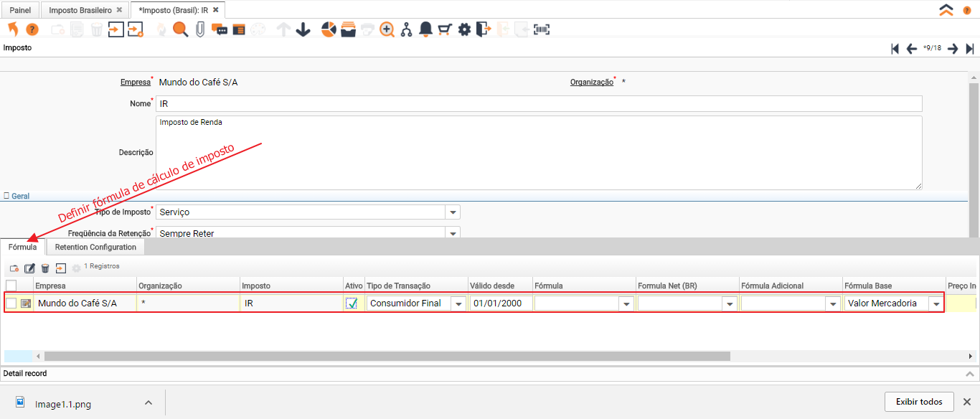Tick the select-all checkbox in grid header
The image size is (980, 419).
11,286
